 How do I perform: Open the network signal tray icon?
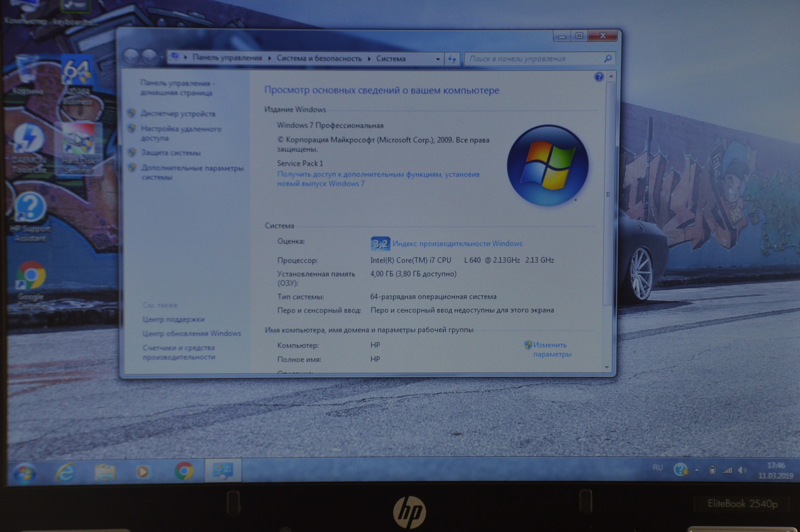[x=728, y=470]
